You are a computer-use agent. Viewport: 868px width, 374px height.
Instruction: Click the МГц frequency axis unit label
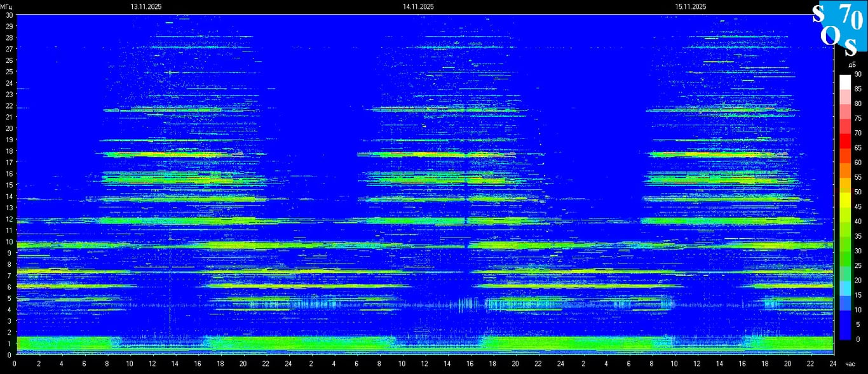pyautogui.click(x=6, y=6)
